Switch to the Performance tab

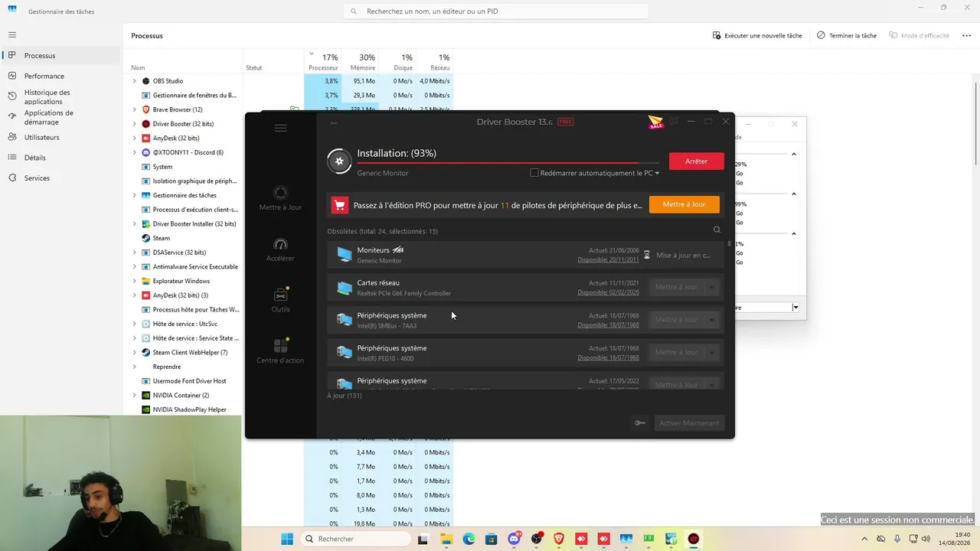tap(61, 76)
